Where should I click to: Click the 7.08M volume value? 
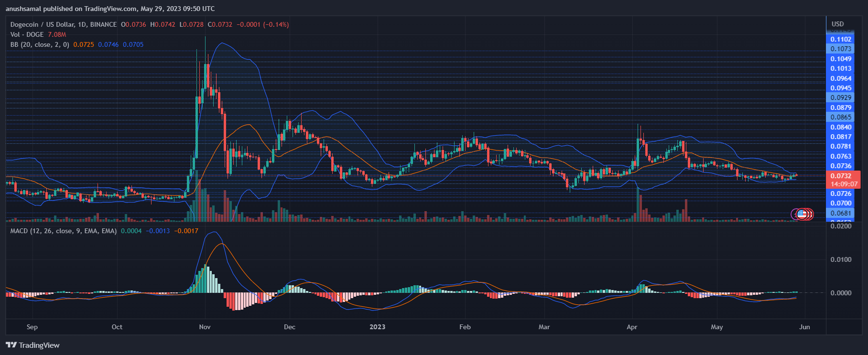(57, 34)
